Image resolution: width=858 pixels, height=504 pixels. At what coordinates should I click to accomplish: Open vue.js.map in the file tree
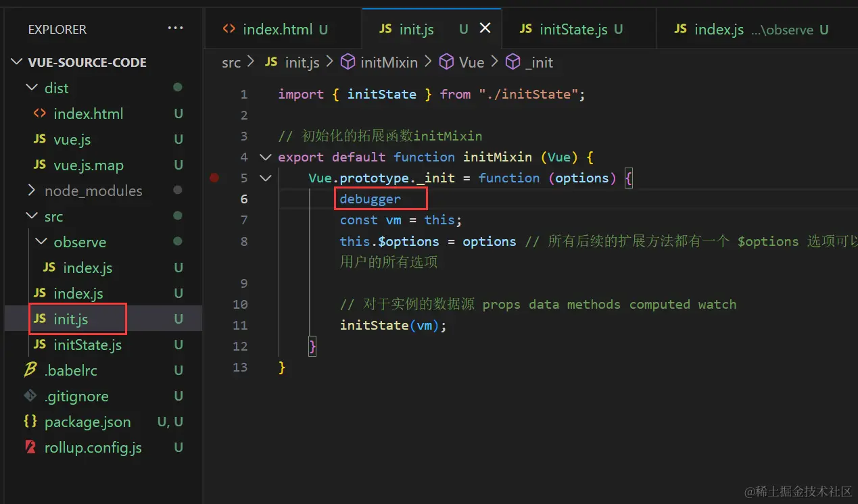[89, 165]
